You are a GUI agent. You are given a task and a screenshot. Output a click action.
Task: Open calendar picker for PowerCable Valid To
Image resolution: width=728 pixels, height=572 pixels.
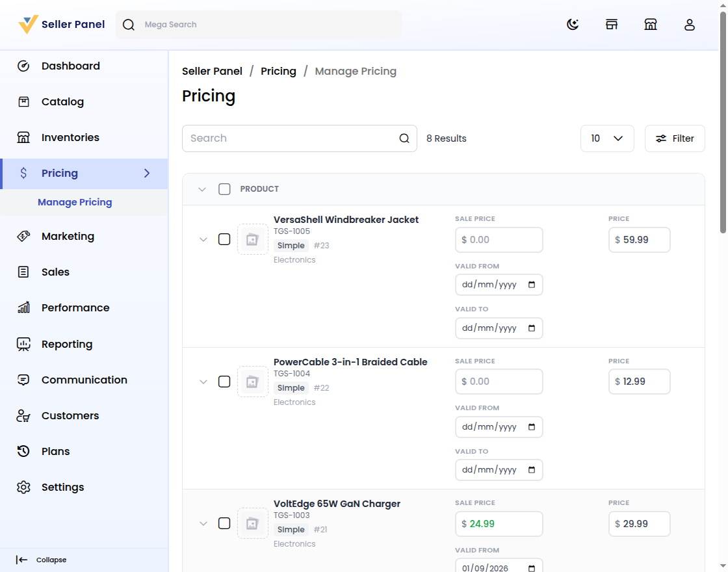coord(532,470)
